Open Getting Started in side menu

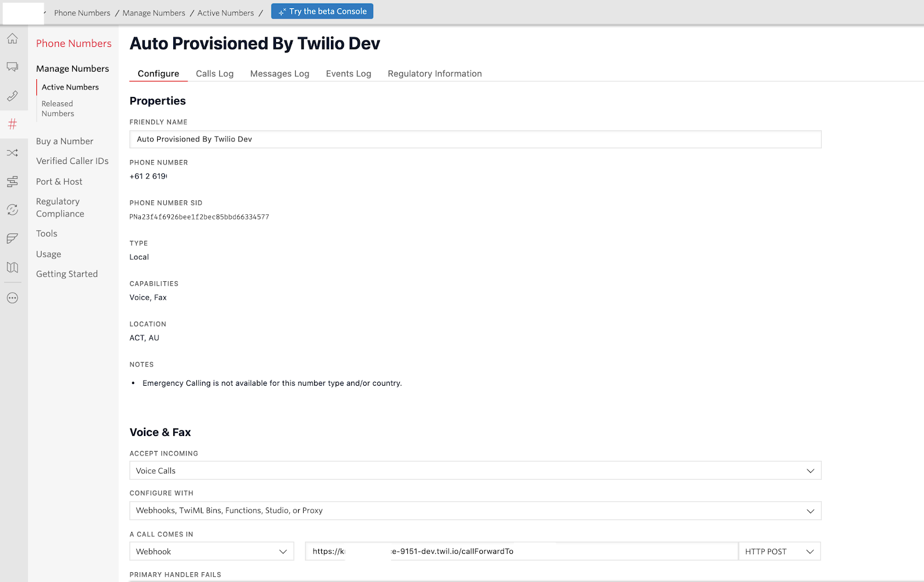67,274
